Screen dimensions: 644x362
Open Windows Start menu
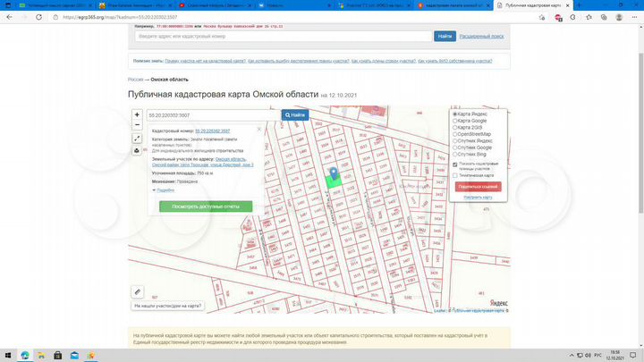tap(7, 355)
